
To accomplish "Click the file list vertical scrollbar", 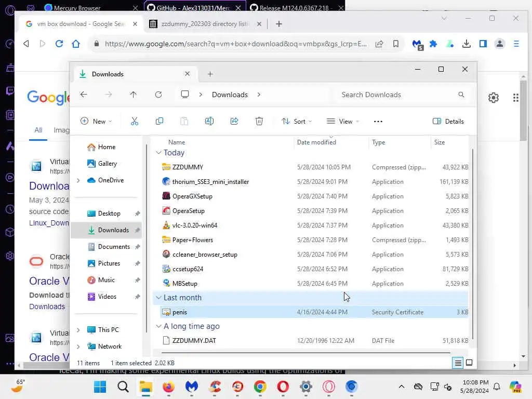I will (x=472, y=244).
